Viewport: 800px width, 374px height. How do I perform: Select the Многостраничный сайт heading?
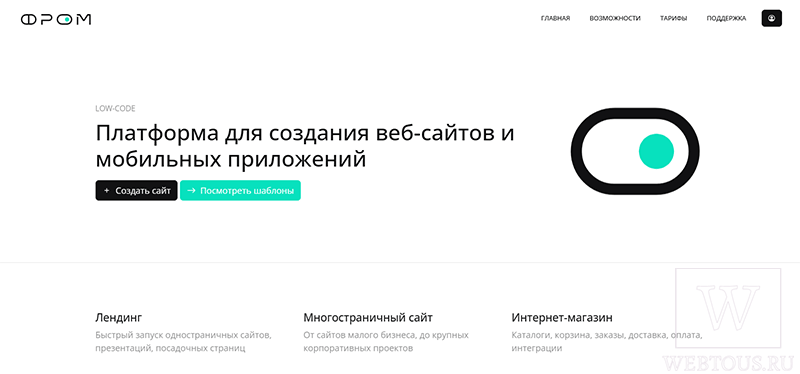tap(368, 317)
